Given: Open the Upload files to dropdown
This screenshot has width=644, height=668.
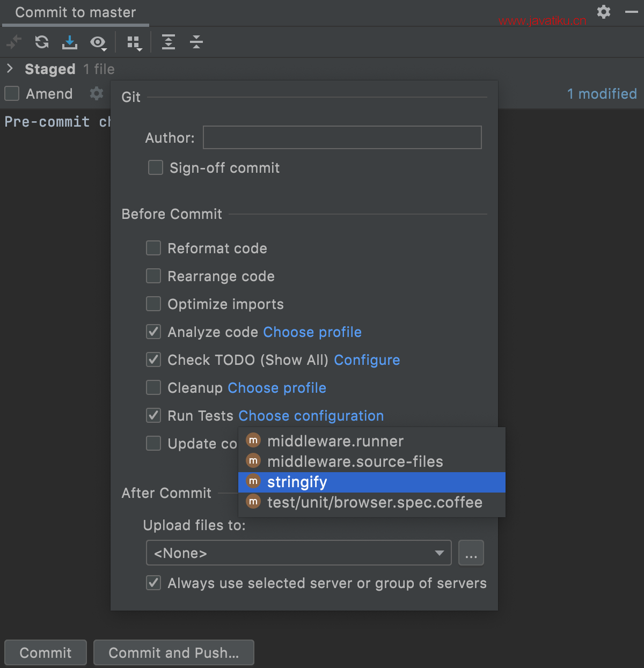Looking at the screenshot, I should (299, 553).
